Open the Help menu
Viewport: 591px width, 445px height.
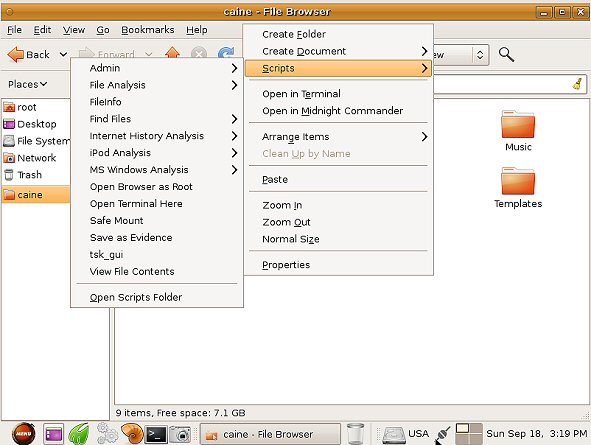point(197,30)
